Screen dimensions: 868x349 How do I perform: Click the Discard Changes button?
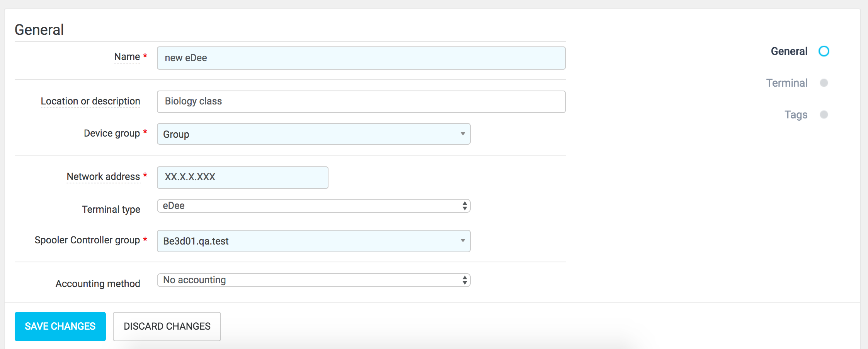167,327
